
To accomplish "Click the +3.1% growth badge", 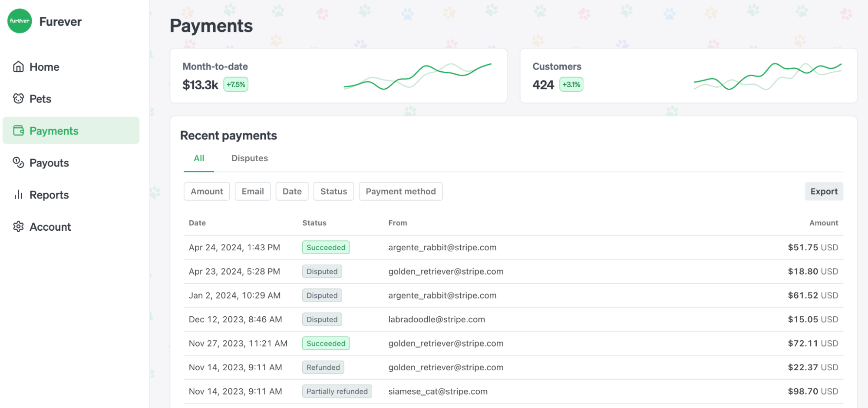I will (571, 84).
